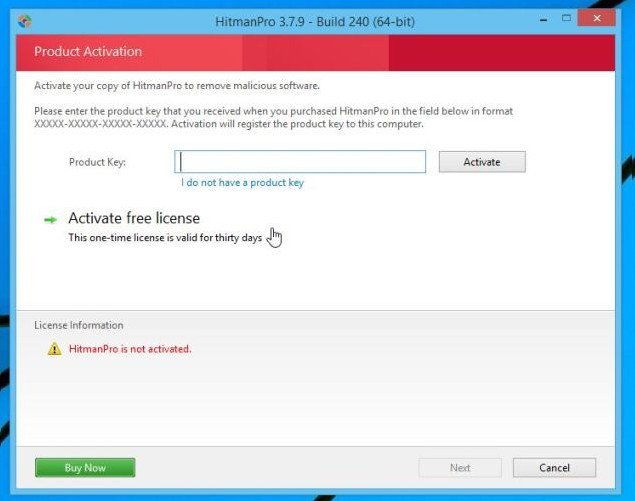Click the 'License Information' section label
Image resolution: width=635 pixels, height=501 pixels.
[79, 325]
